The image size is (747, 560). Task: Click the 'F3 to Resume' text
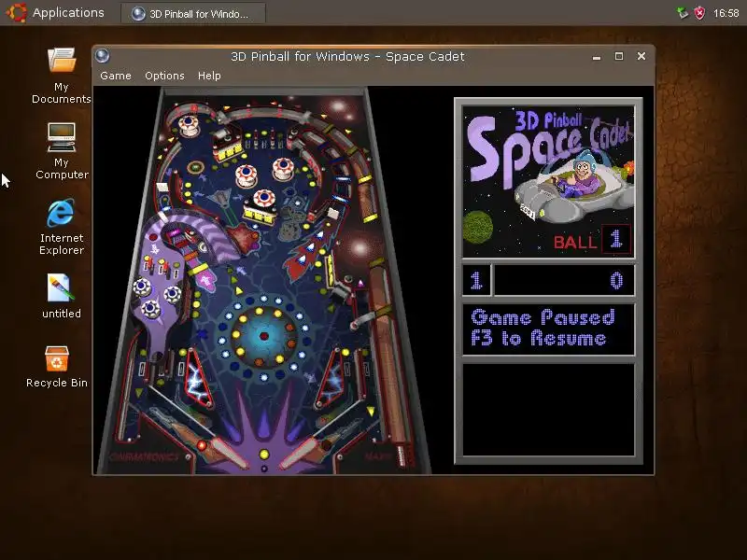[x=539, y=339]
